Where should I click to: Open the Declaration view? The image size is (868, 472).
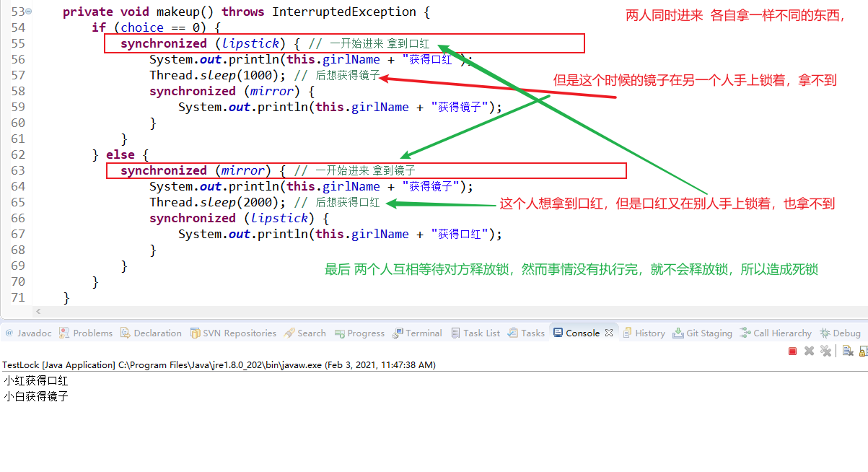tap(151, 333)
